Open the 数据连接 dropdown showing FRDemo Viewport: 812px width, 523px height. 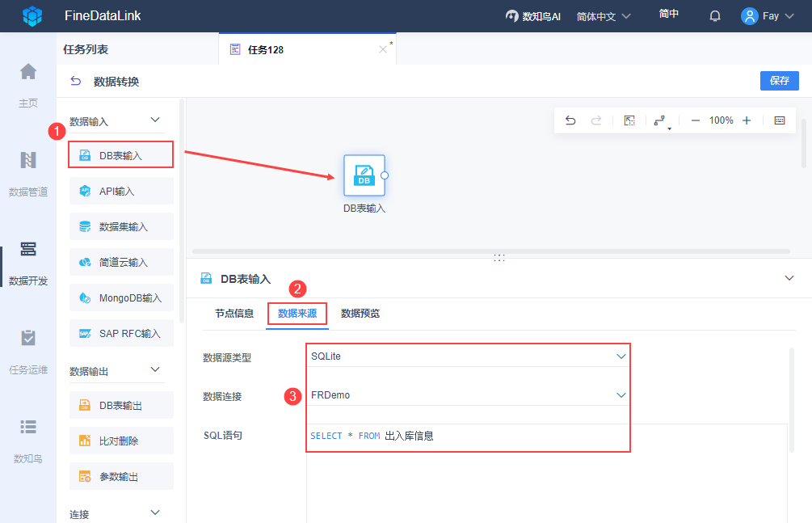pos(468,396)
